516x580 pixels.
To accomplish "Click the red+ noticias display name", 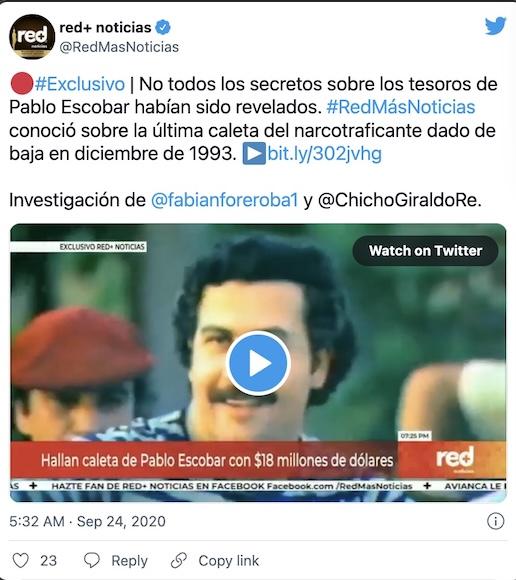I will pos(105,27).
